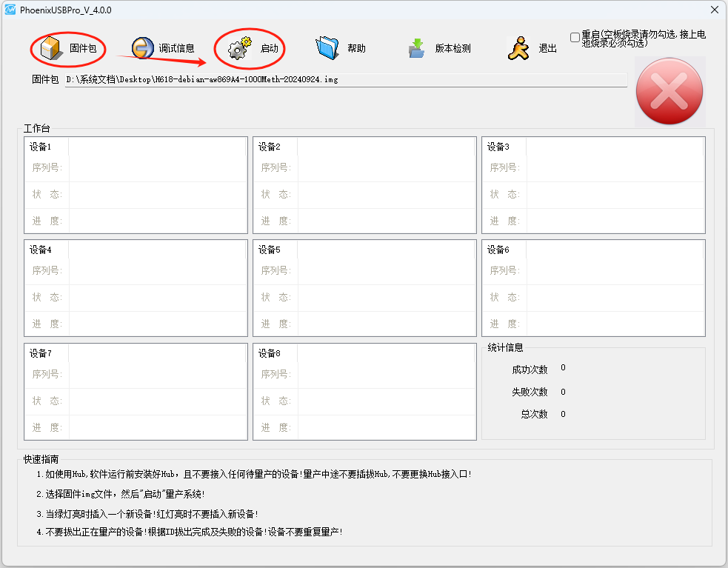Click the PhoenixUSBPro app icon in titlebar

pos(10,10)
